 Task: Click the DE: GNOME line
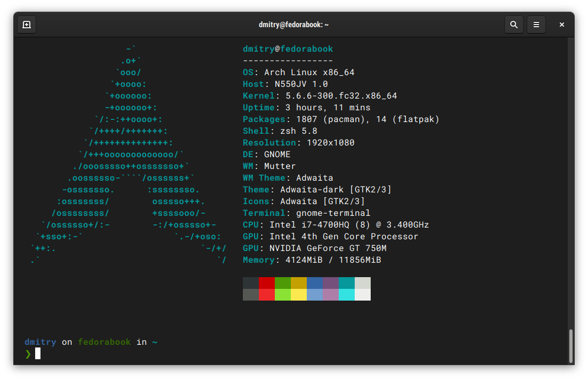click(x=267, y=155)
